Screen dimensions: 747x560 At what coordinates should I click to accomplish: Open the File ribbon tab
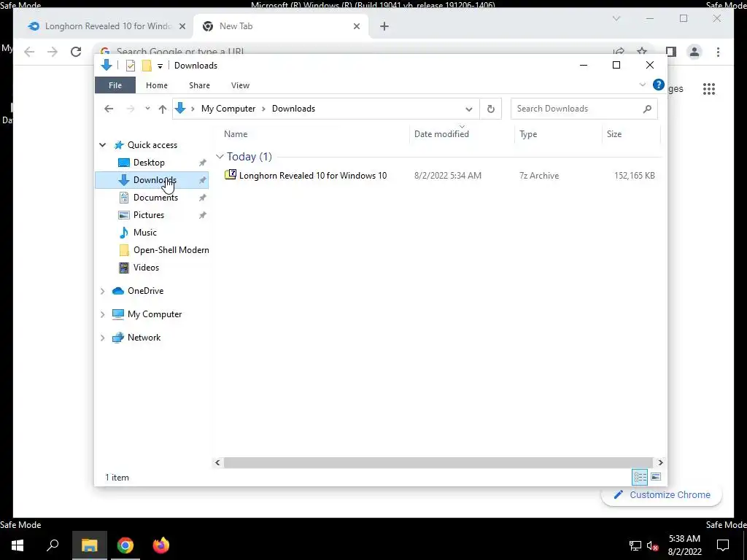coord(115,85)
